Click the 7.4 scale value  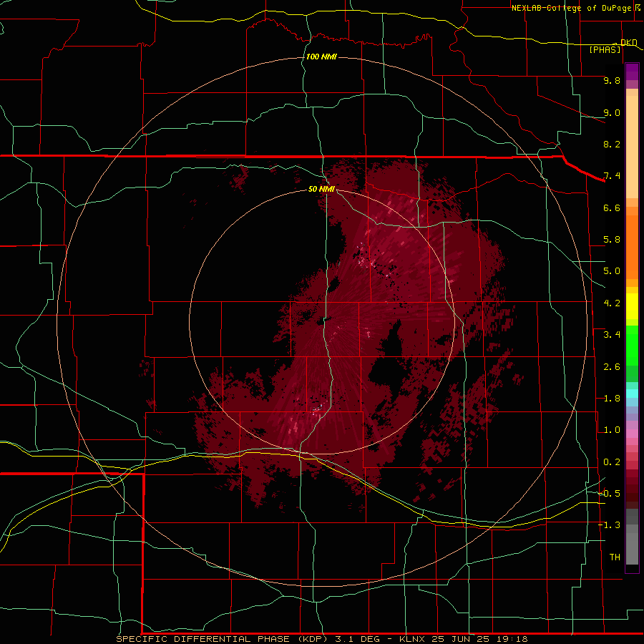click(612, 176)
